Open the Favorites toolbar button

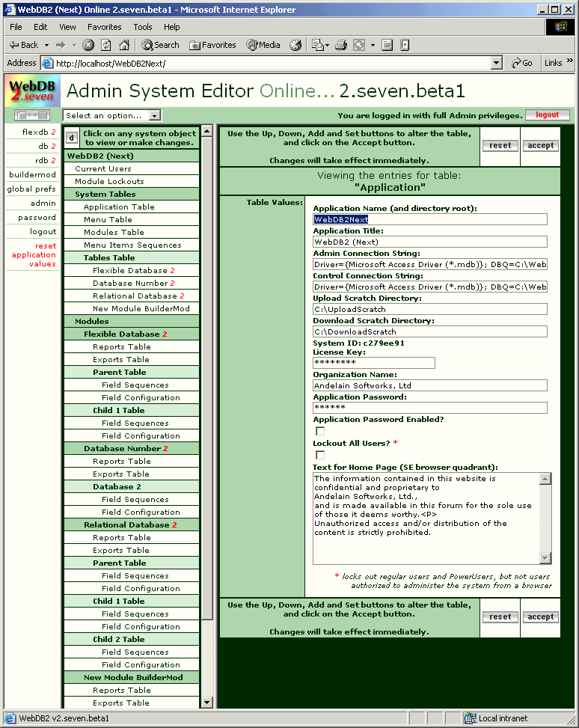click(213, 45)
